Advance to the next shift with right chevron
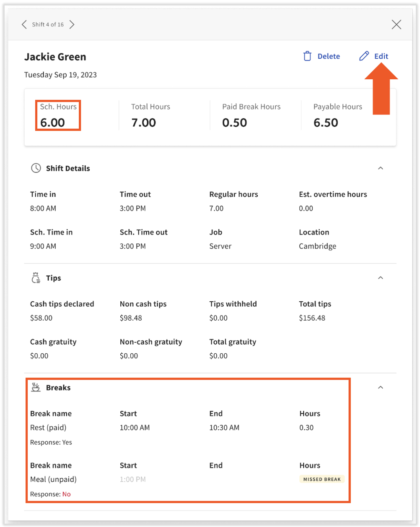Viewport: 420px width, 527px height. (72, 24)
